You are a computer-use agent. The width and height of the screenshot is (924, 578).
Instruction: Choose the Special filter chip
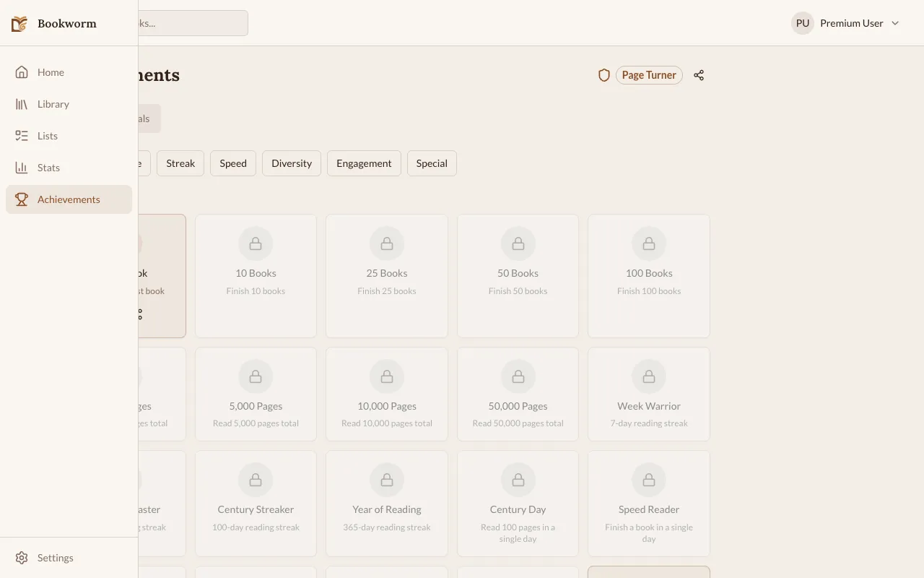(432, 163)
